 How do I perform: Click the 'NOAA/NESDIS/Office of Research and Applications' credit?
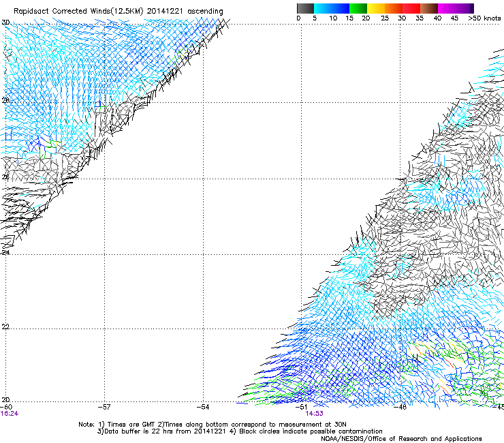point(401,439)
